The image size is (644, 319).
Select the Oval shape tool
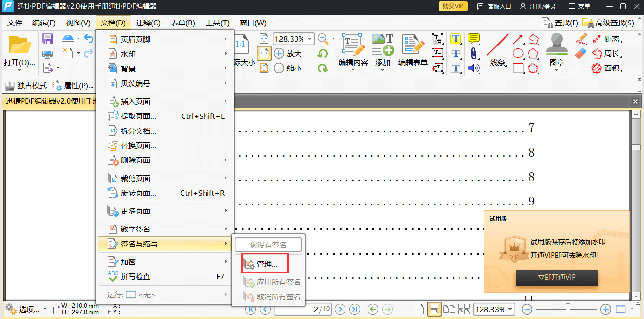[518, 53]
